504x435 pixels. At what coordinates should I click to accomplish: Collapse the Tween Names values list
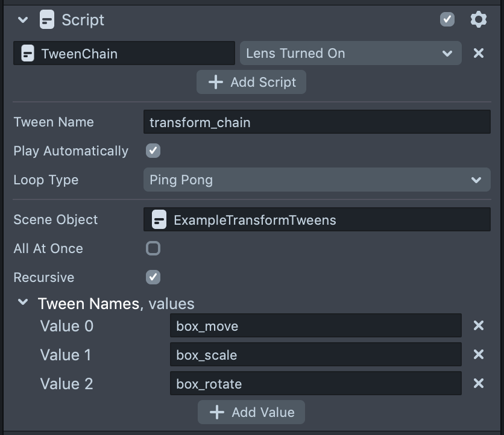23,302
